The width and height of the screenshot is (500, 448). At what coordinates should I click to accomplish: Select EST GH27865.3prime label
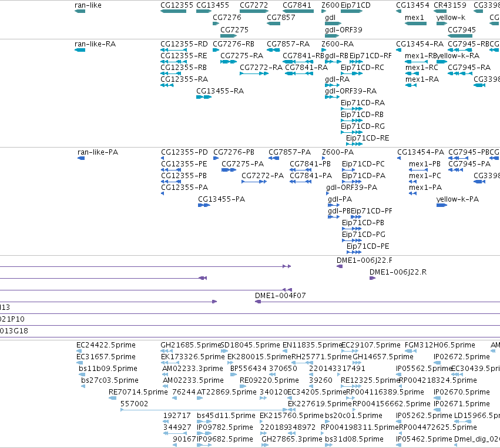pyautogui.click(x=292, y=439)
